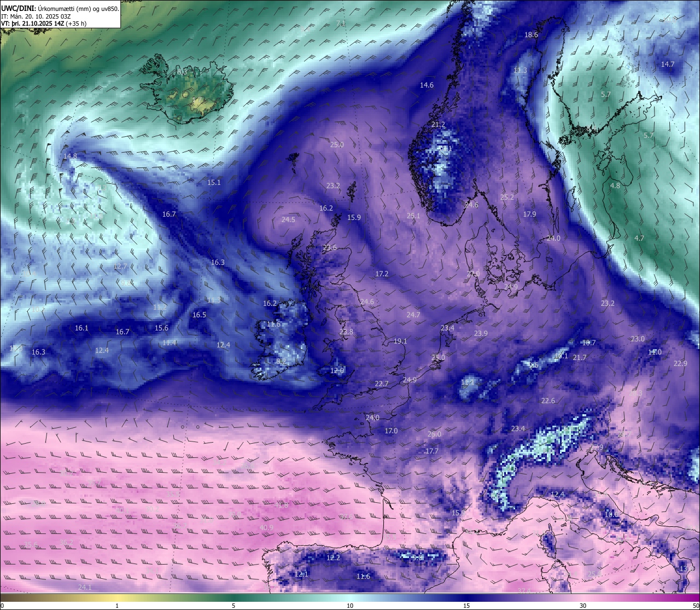This screenshot has width=700, height=610.
Task: Click the value label 14.6
Action: 427,85
